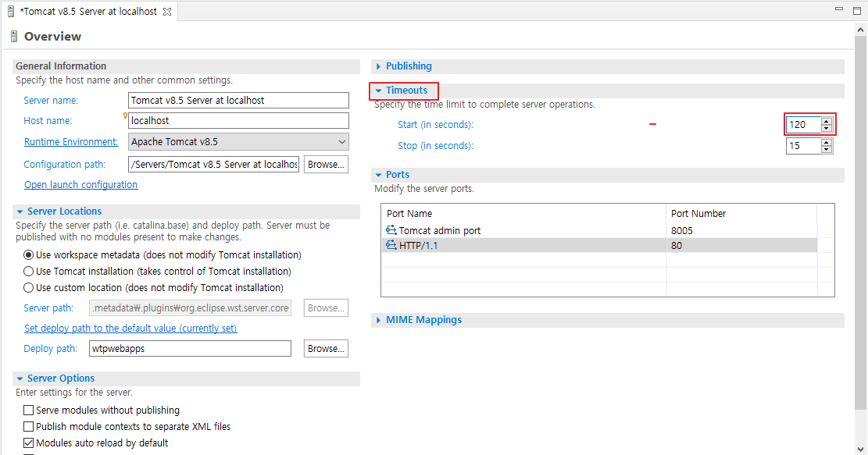Collapse the Timeouts section
Screen dimensions: 868x455
point(379,91)
